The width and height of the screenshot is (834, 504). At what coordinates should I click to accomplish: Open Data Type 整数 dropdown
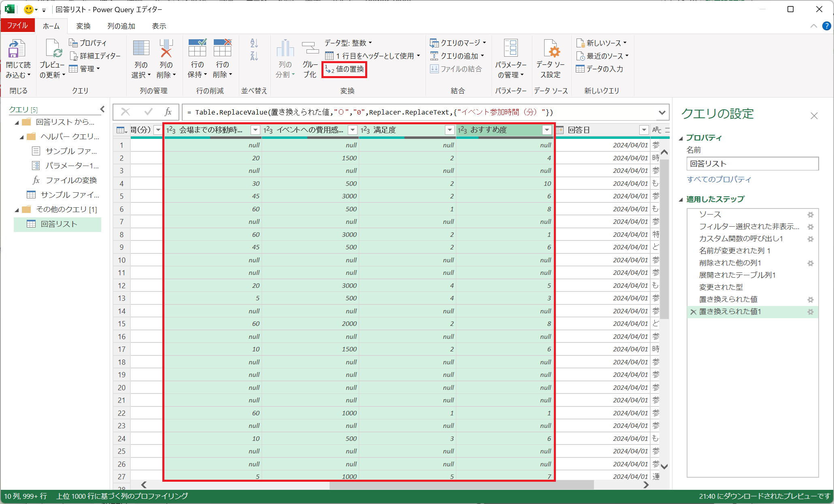click(348, 43)
